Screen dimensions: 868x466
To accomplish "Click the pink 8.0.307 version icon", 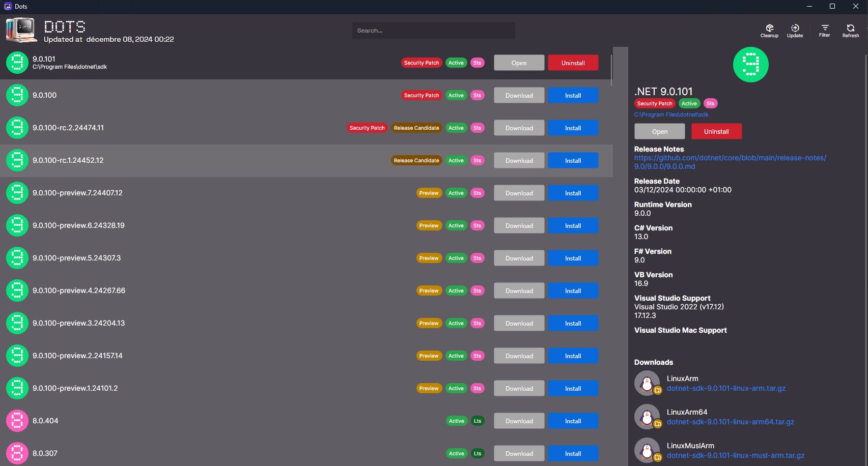I will (x=17, y=453).
